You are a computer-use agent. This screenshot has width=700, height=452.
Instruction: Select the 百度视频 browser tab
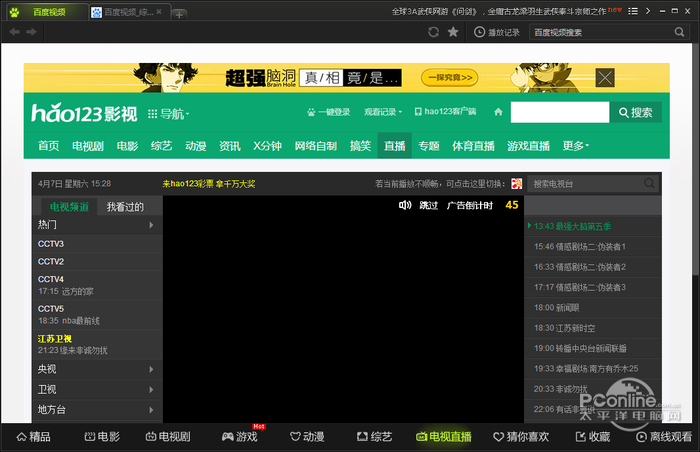[x=49, y=12]
